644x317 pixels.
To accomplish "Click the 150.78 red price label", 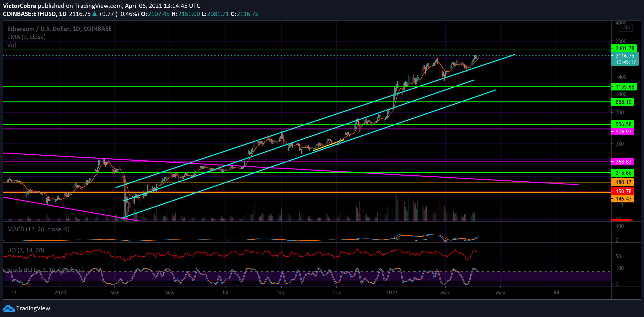I will pos(623,191).
